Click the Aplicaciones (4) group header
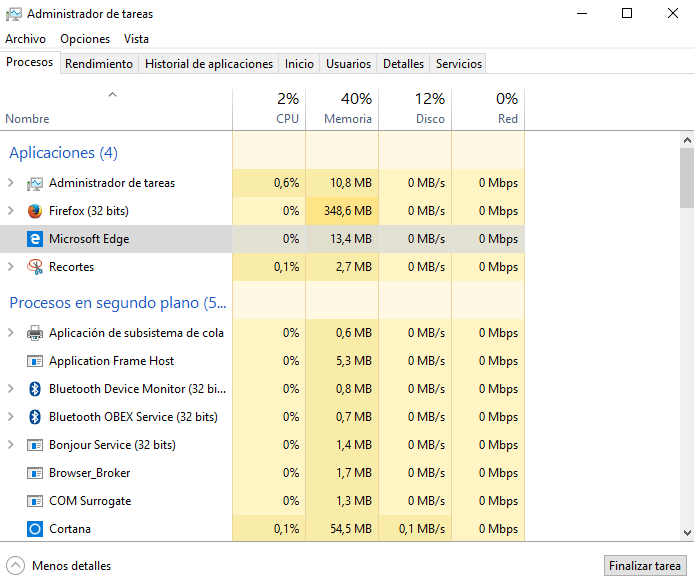694x584 pixels. pyautogui.click(x=63, y=153)
